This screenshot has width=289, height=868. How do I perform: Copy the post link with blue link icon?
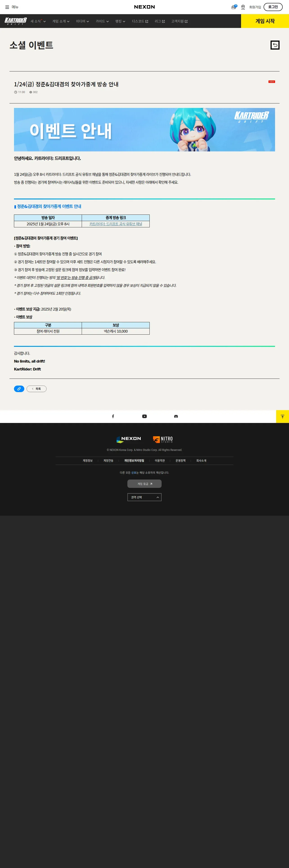click(x=19, y=389)
